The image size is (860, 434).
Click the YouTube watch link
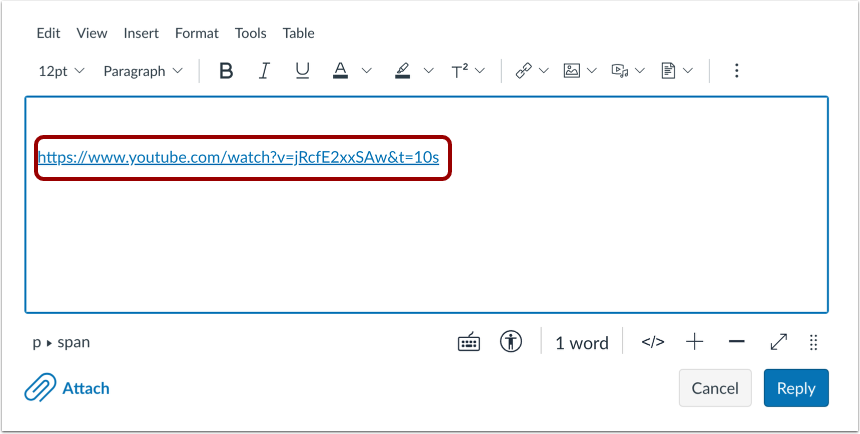(239, 157)
